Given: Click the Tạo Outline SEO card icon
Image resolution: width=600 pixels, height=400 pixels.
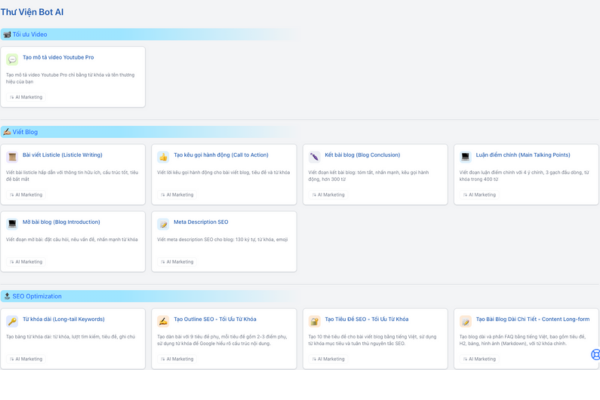Looking at the screenshot, I should [164, 322].
